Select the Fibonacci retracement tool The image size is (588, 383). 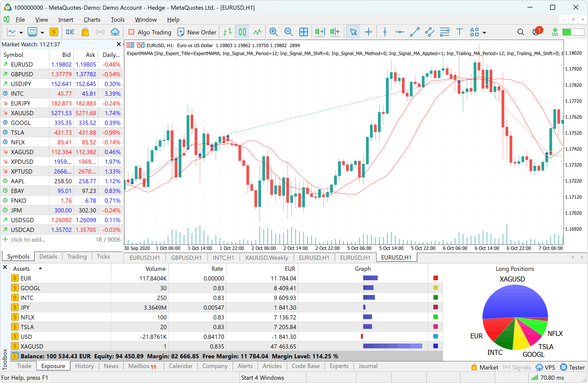point(444,32)
